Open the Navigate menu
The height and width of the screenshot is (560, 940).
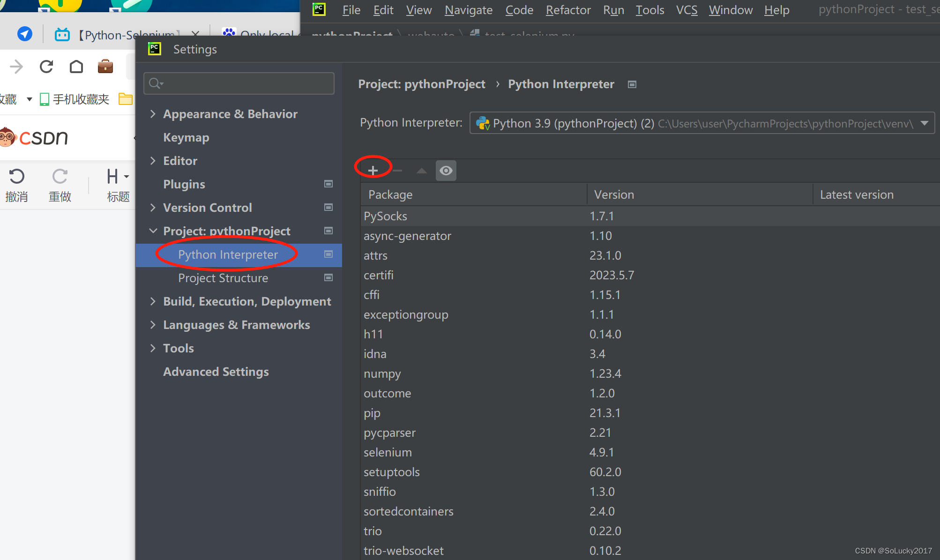(x=468, y=10)
